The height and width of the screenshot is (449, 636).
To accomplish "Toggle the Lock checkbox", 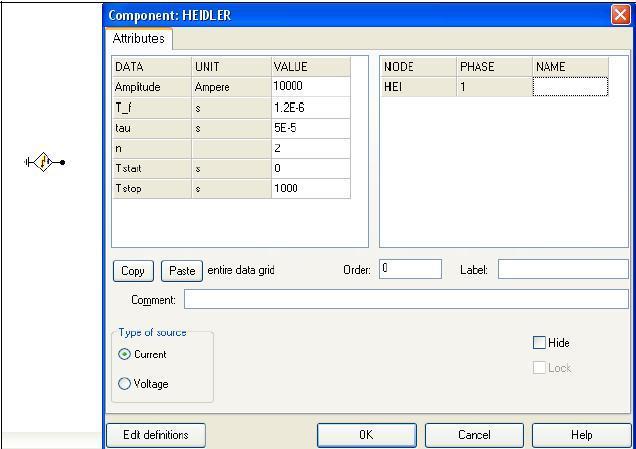I will (539, 368).
